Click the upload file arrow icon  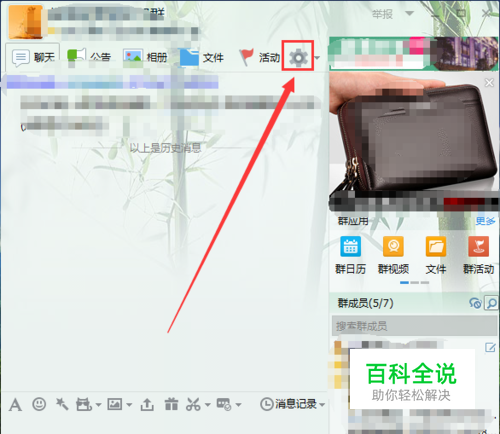coord(147,404)
